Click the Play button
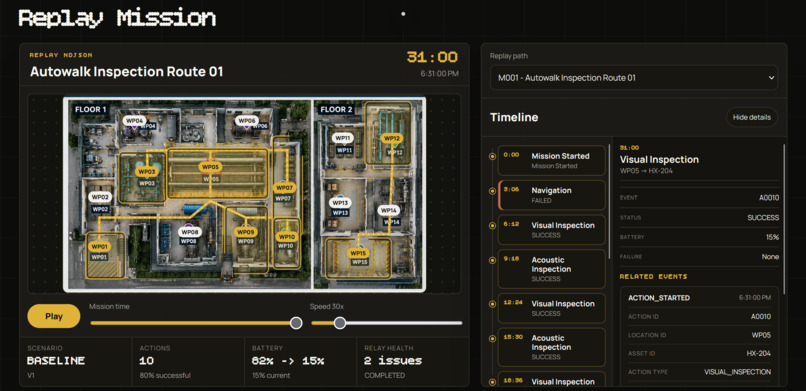This screenshot has width=806, height=391. pos(54,316)
